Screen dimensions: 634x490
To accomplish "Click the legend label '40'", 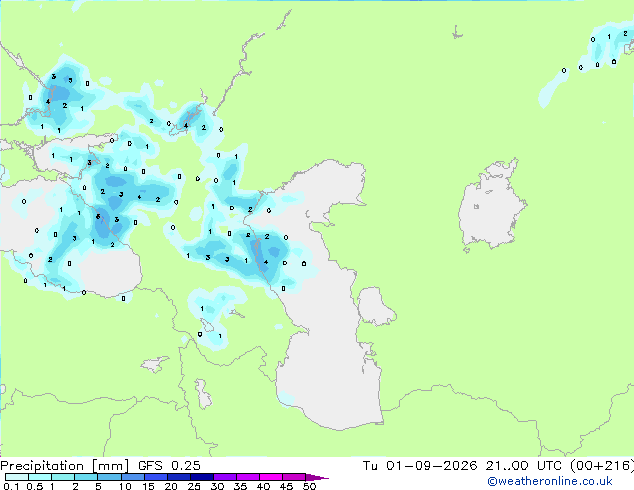I will (263, 486).
